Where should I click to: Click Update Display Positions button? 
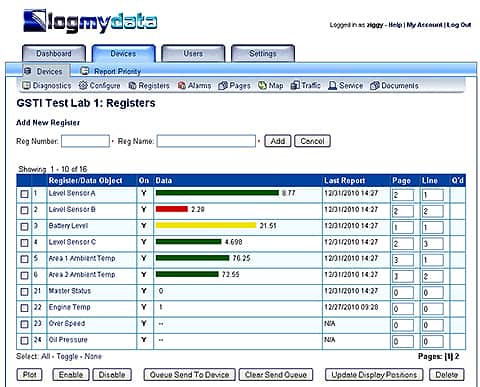[374, 375]
